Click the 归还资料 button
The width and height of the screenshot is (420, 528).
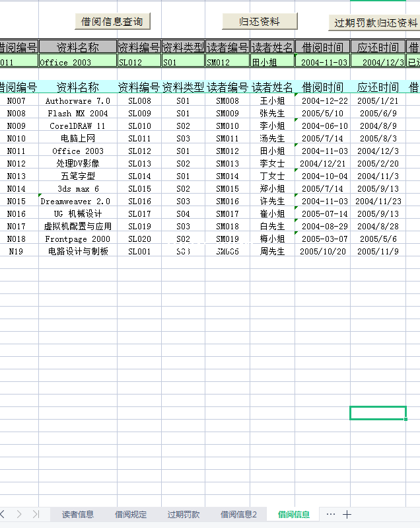pyautogui.click(x=260, y=22)
